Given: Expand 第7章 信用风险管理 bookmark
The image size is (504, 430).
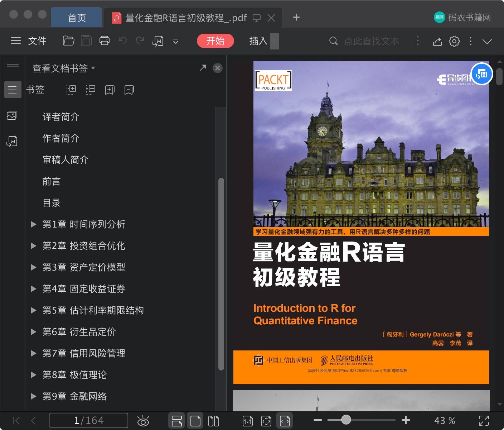Looking at the screenshot, I should [x=34, y=353].
